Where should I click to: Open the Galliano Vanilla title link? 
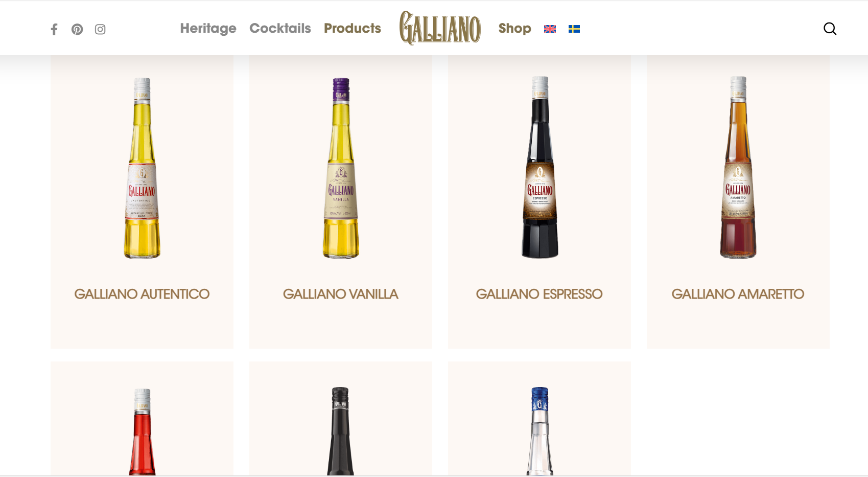tap(341, 294)
